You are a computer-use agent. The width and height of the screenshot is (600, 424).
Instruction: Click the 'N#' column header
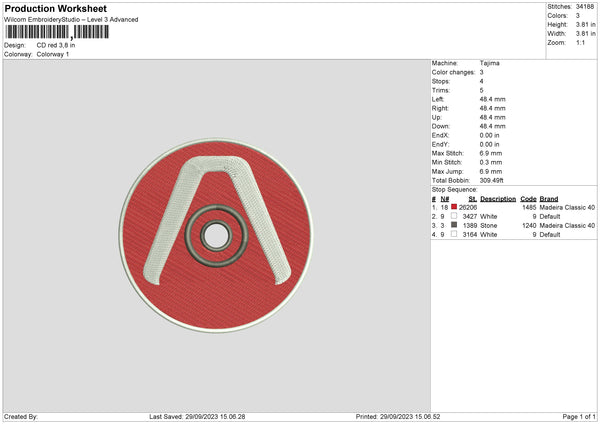click(x=445, y=199)
